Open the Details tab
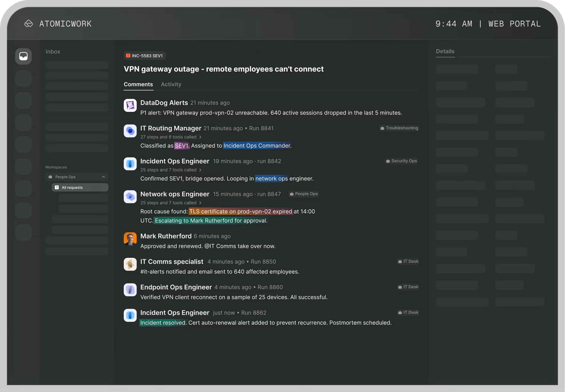Screen dimensions: 565x392 [445, 51]
